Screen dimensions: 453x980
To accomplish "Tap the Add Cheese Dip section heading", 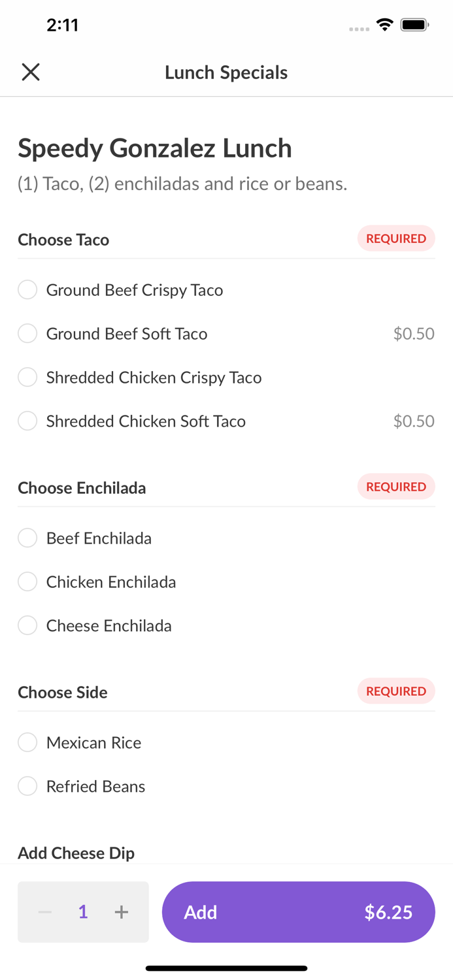I will 76,853.
